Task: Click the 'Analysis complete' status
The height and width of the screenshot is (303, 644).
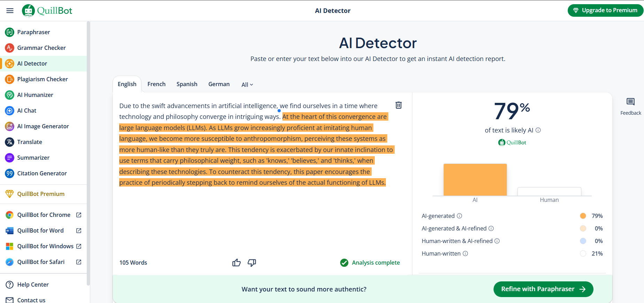Action: coord(370,263)
